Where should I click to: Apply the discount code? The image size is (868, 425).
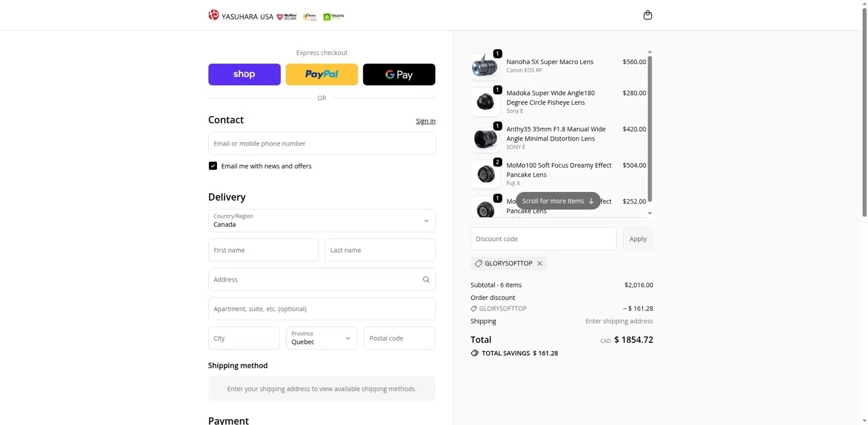(638, 239)
